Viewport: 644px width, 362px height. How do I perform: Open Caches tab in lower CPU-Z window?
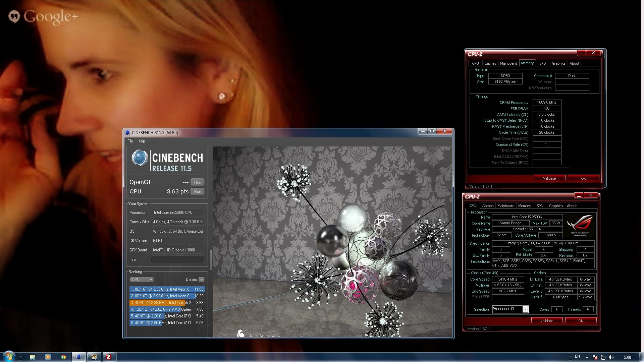pos(487,206)
